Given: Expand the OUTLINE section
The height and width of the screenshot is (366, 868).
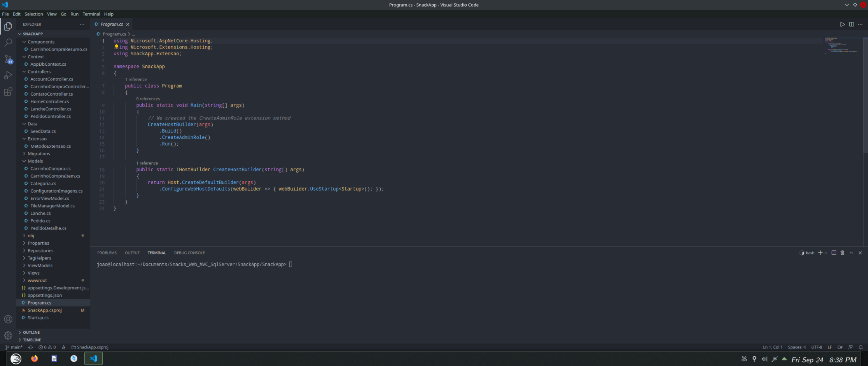Looking at the screenshot, I should 31,333.
